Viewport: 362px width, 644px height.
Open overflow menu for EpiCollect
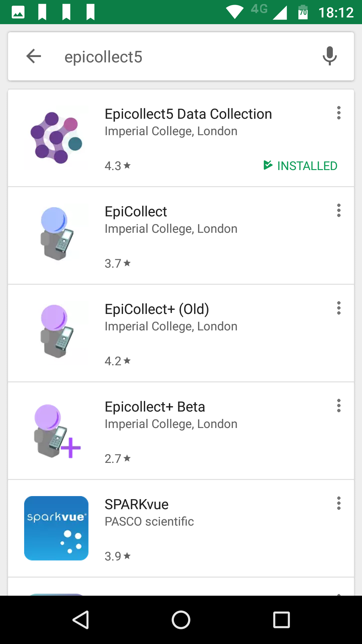339,211
